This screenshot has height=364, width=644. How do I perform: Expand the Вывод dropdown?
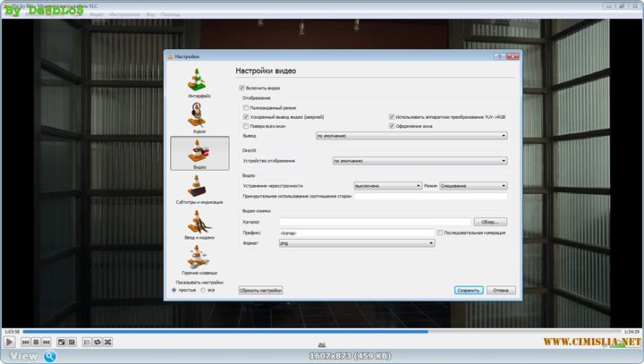point(411,136)
